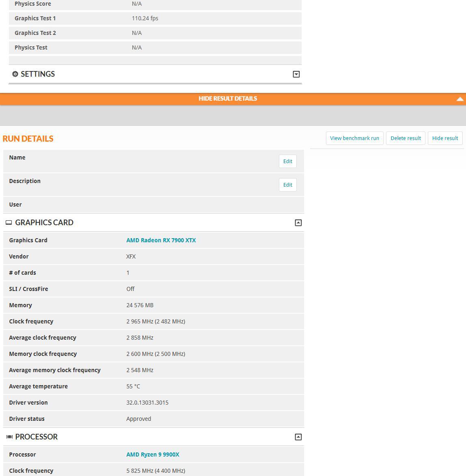
Task: Click the Hide result button
Action: pyautogui.click(x=445, y=138)
